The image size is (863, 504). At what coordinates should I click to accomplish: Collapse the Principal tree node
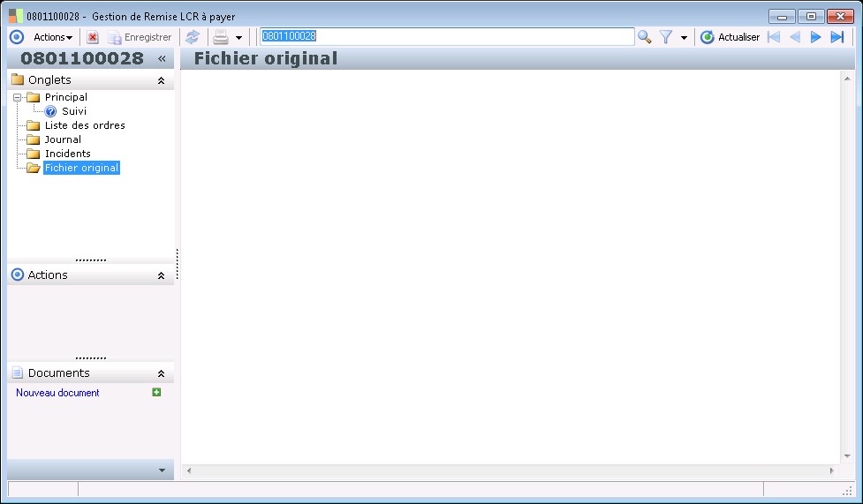(x=18, y=97)
